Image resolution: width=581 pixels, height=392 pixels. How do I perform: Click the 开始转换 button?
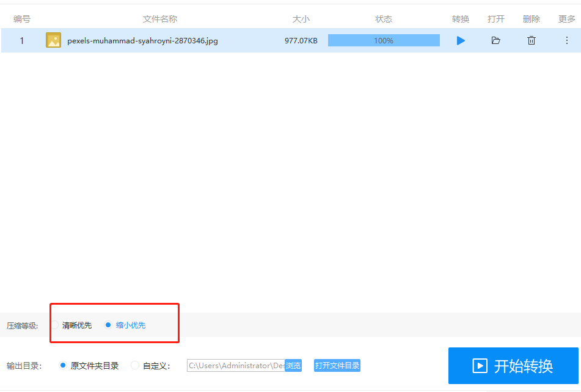click(x=513, y=366)
